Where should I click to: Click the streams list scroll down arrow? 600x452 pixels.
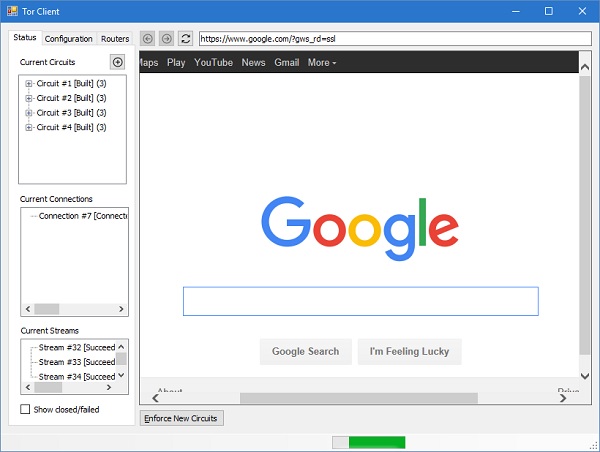pyautogui.click(x=121, y=375)
